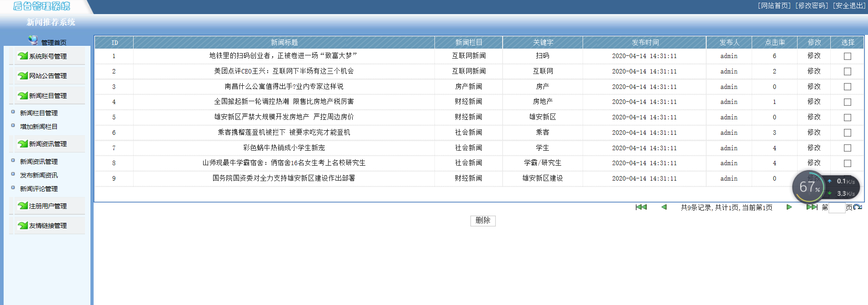Select checkbox for row 3 南昌什么公寓
The height and width of the screenshot is (305, 868).
847,87
